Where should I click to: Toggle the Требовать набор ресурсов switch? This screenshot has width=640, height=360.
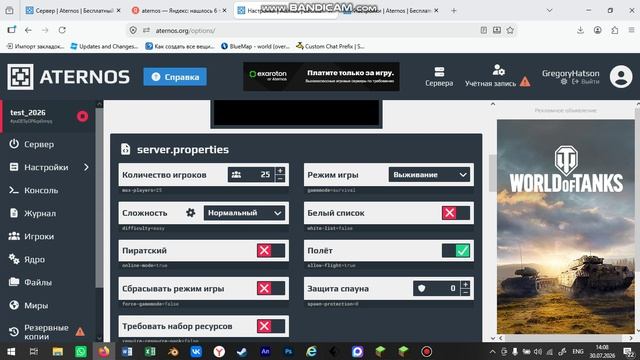[271, 326]
